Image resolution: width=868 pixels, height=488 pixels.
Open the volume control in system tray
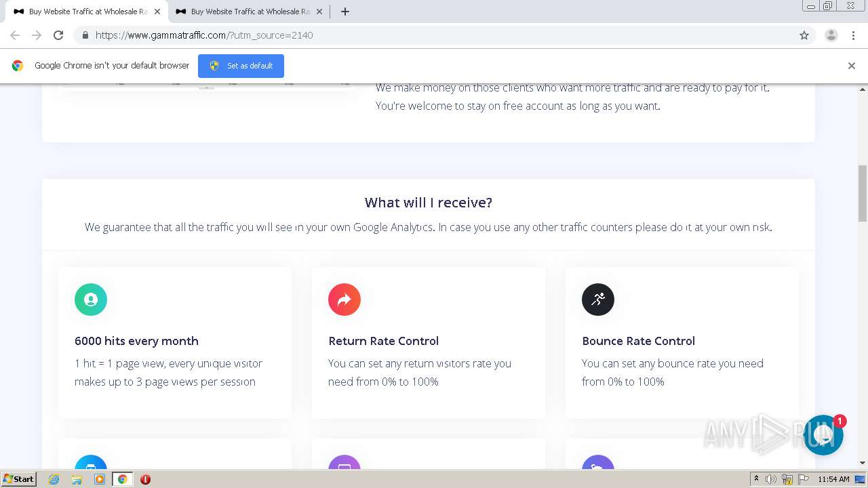tap(771, 479)
